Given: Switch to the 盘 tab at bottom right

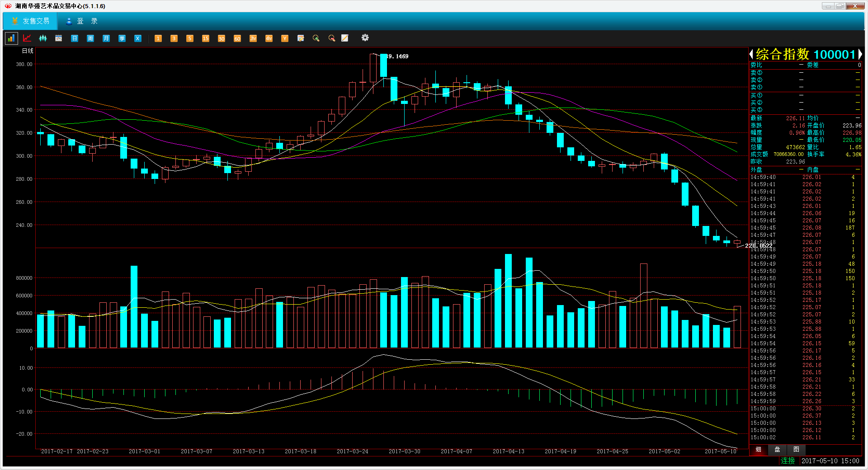Looking at the screenshot, I should click(777, 450).
